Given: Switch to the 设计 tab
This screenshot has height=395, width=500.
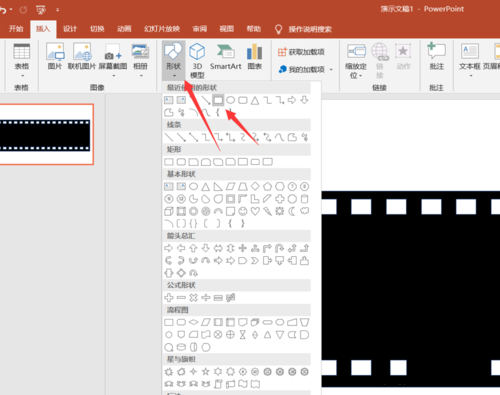Looking at the screenshot, I should point(70,29).
